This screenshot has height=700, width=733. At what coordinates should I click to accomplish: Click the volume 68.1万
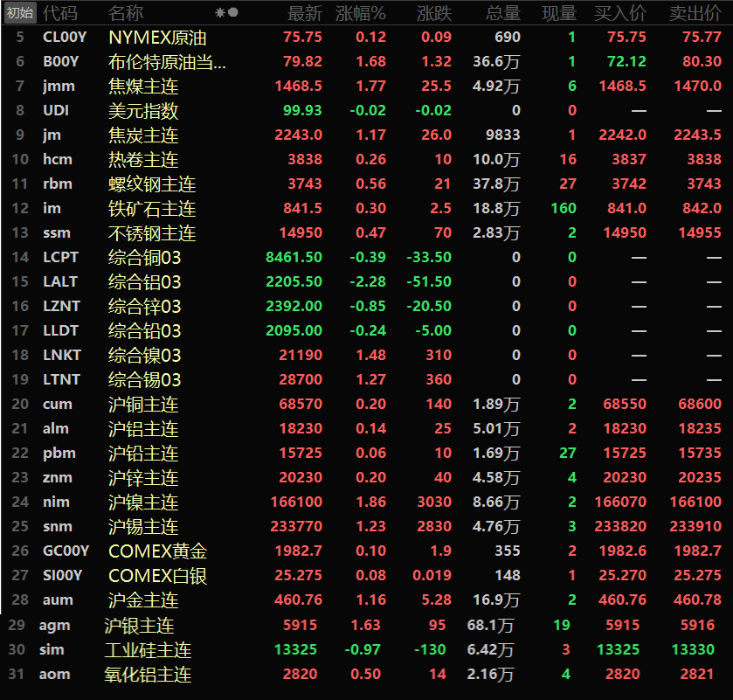[x=490, y=625]
